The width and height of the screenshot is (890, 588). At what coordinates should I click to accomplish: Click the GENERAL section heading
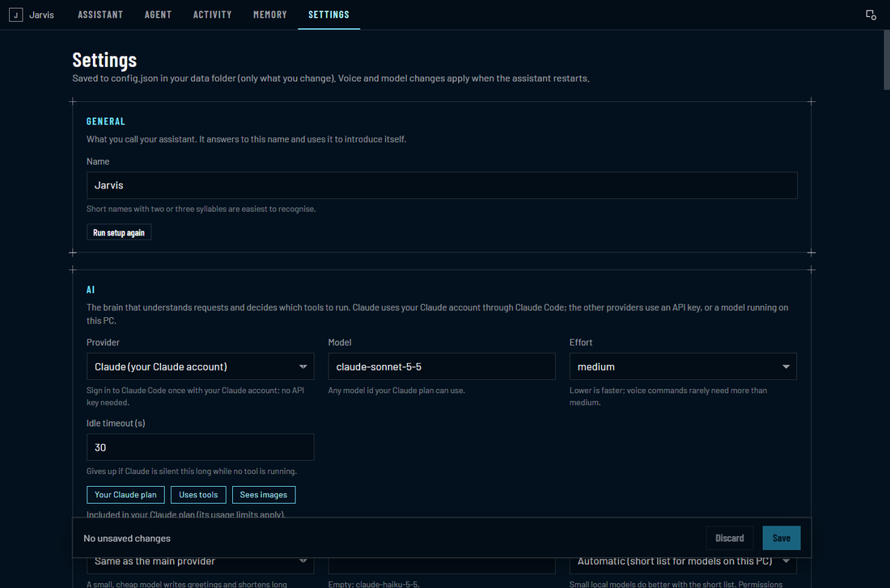pyautogui.click(x=105, y=121)
